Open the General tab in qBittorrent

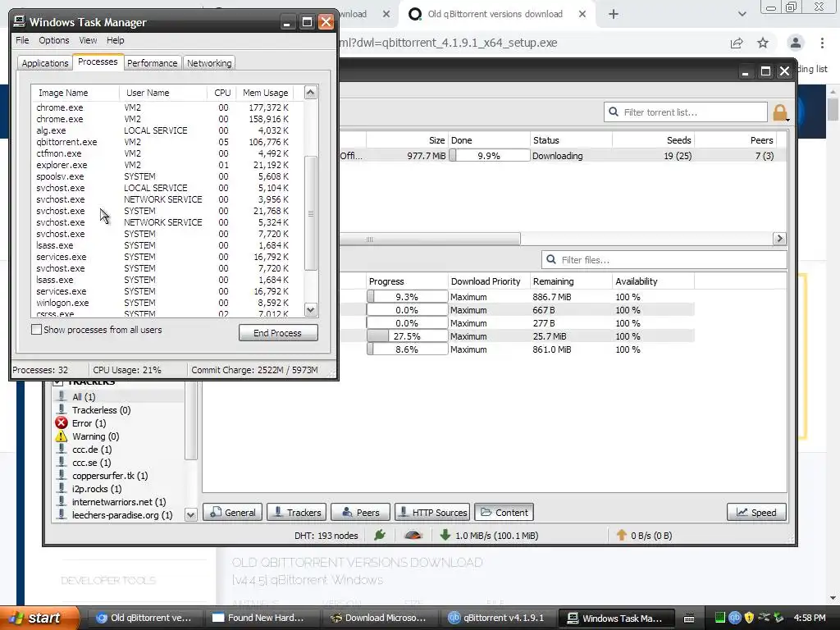tap(233, 512)
